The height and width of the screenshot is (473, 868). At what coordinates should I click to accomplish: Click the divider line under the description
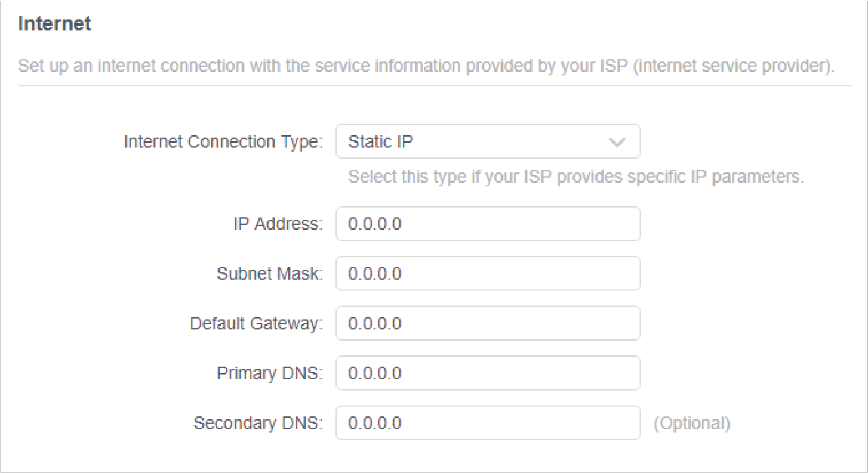tap(435, 86)
